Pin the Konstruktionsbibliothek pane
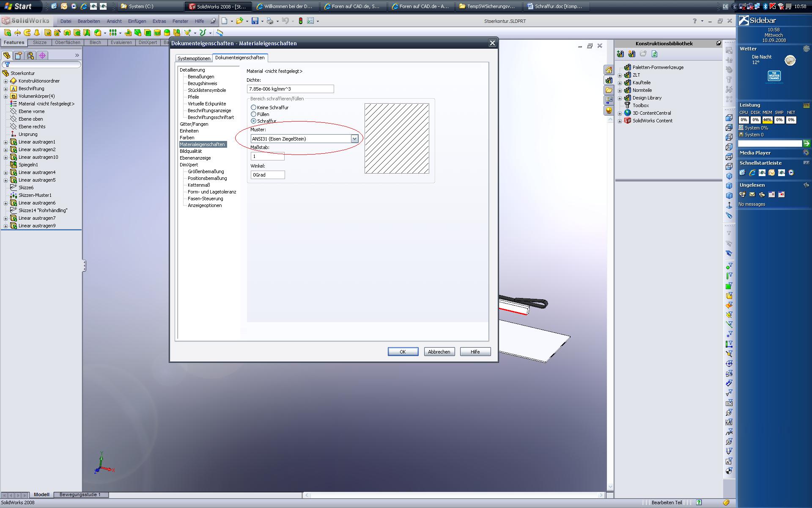Viewport: 812px width, 508px height. point(719,43)
